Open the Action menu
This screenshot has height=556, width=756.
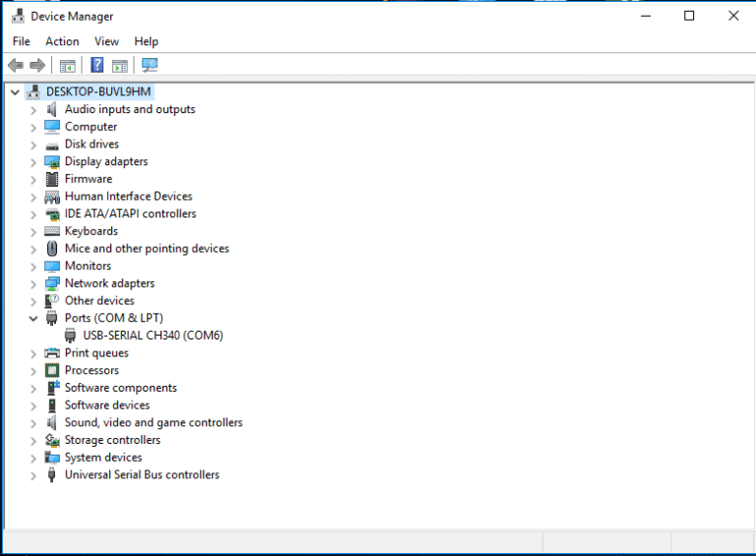(62, 41)
